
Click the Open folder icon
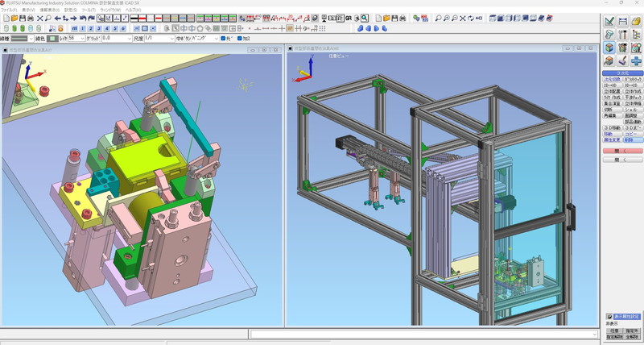coord(14,18)
